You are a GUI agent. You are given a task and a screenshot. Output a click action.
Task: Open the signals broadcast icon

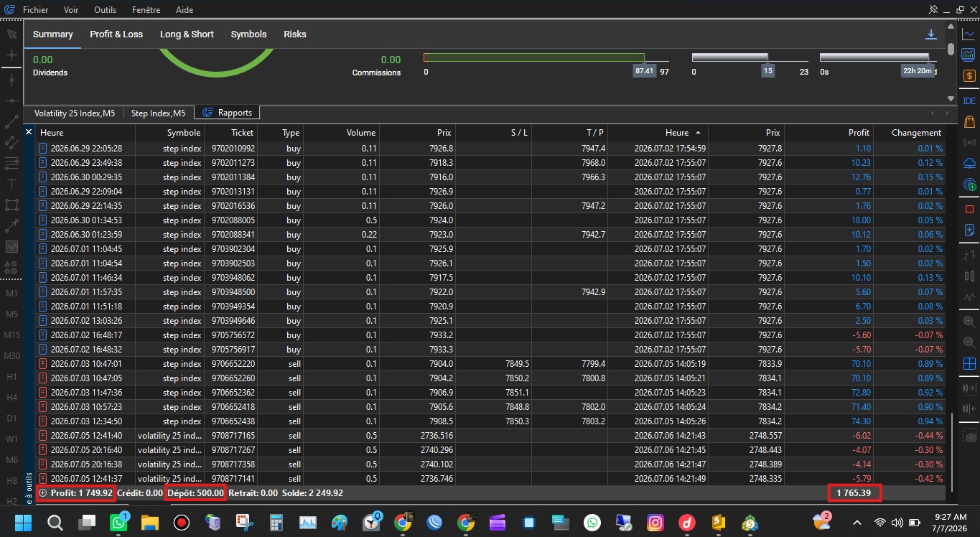969,143
